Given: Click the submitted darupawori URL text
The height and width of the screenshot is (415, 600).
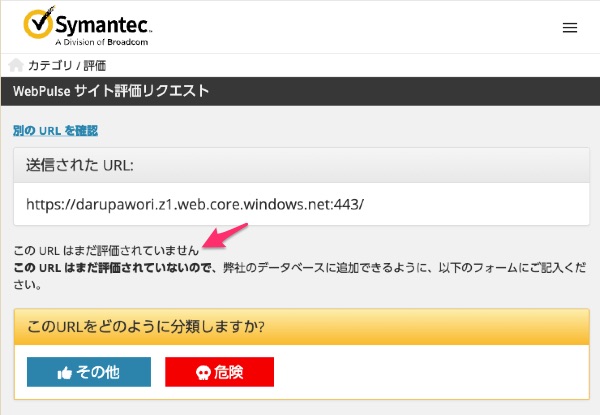Looking at the screenshot, I should (x=195, y=203).
